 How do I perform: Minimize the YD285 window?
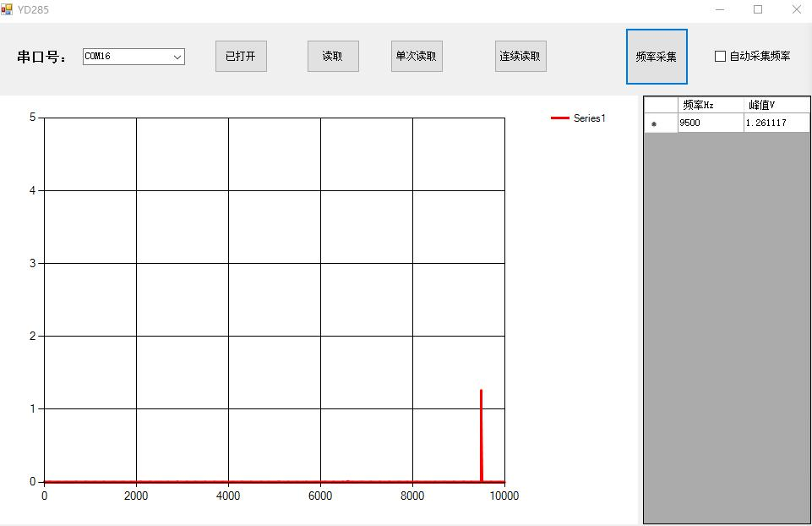[720, 9]
